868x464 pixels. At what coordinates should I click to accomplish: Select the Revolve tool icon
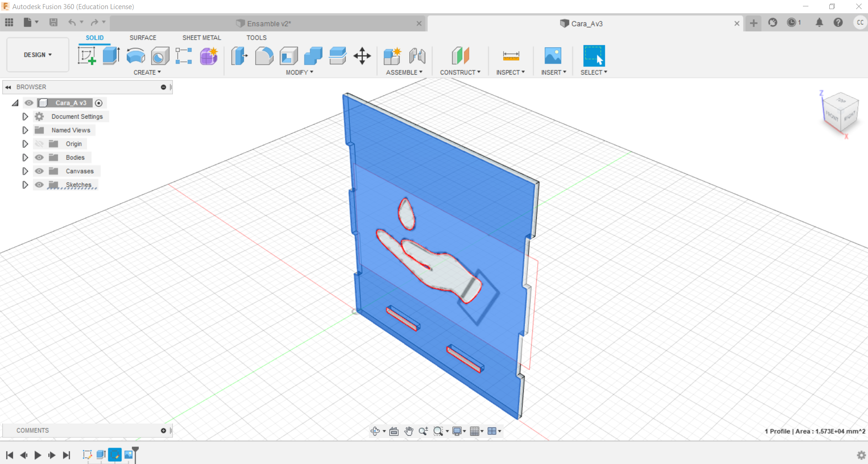136,56
